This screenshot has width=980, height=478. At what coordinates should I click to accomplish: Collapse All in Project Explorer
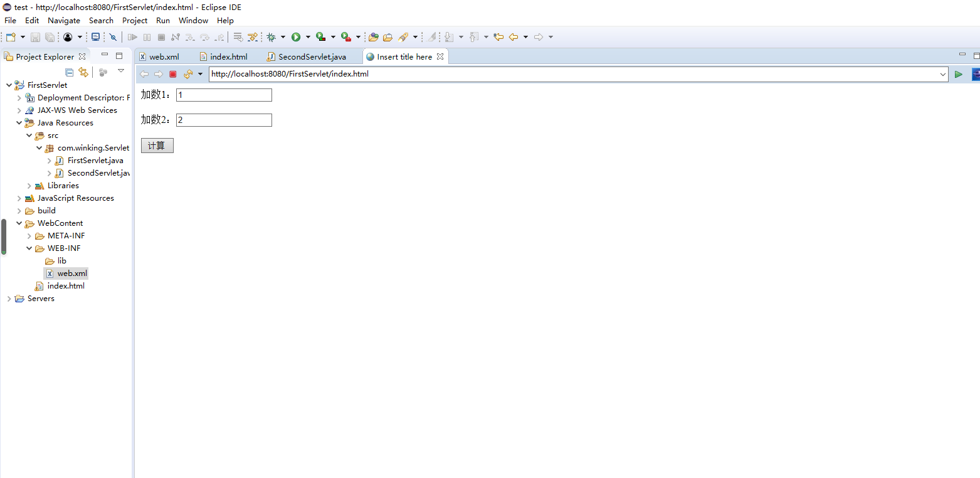tap(70, 72)
